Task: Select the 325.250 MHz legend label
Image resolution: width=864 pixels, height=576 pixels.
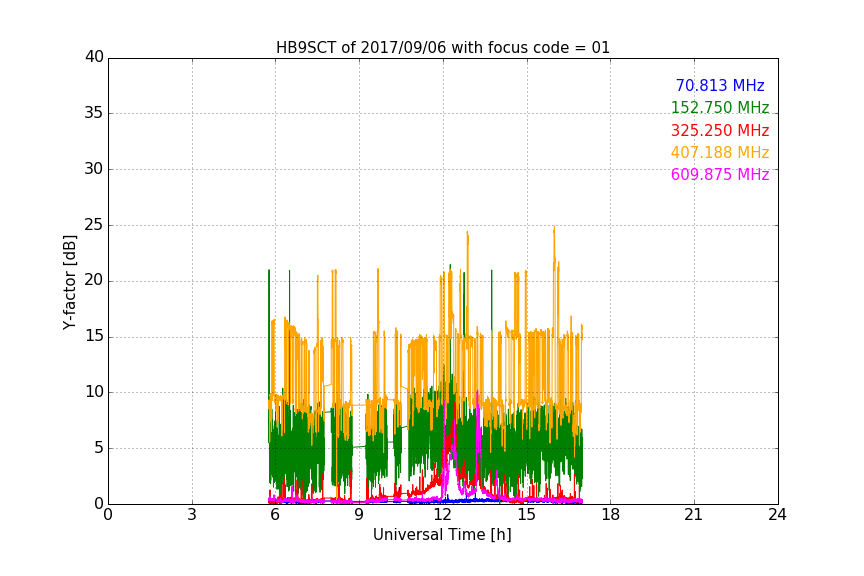Action: point(720,131)
